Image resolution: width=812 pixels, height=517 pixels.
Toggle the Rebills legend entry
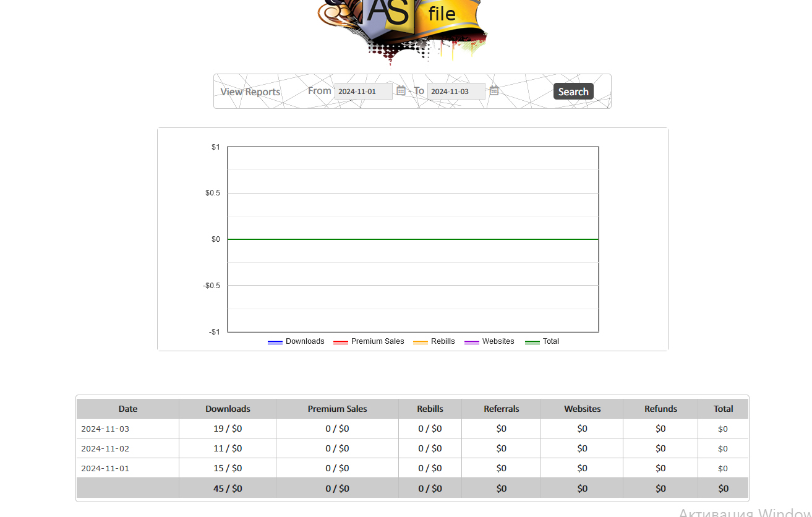click(434, 341)
